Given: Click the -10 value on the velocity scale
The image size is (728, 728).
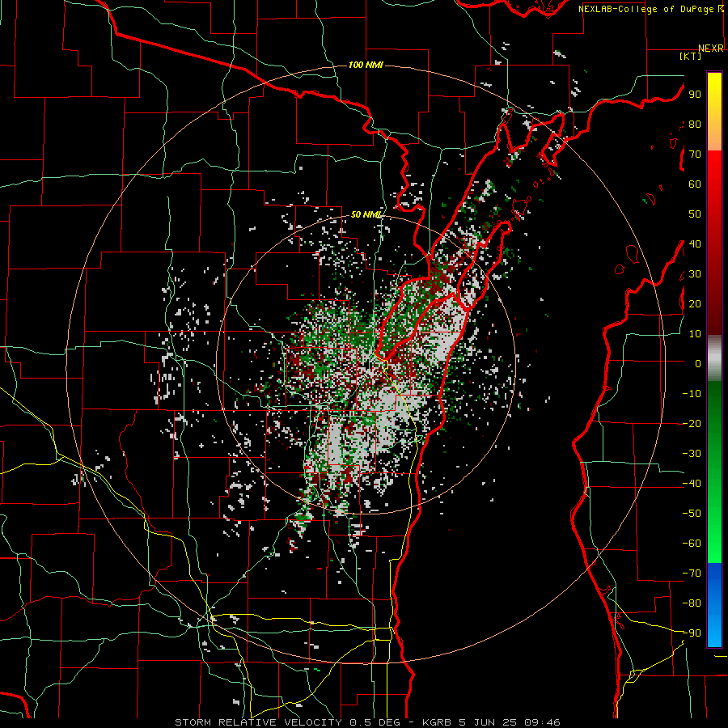Looking at the screenshot, I should (x=692, y=394).
